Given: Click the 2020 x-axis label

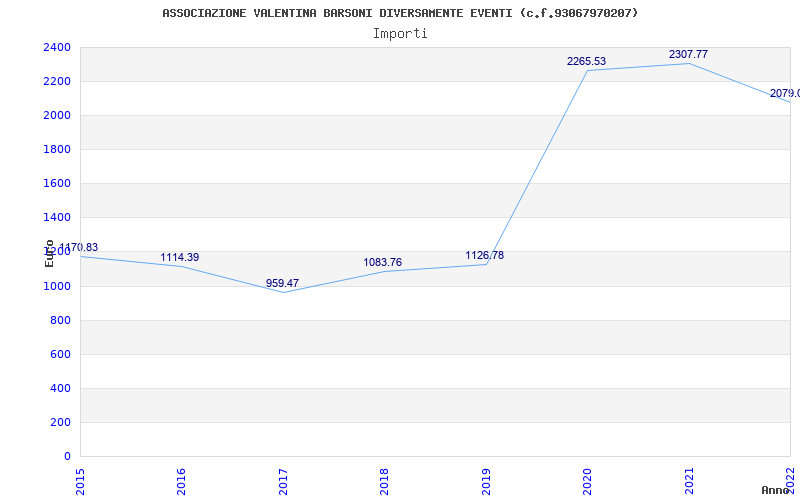Looking at the screenshot, I should coord(588,482).
